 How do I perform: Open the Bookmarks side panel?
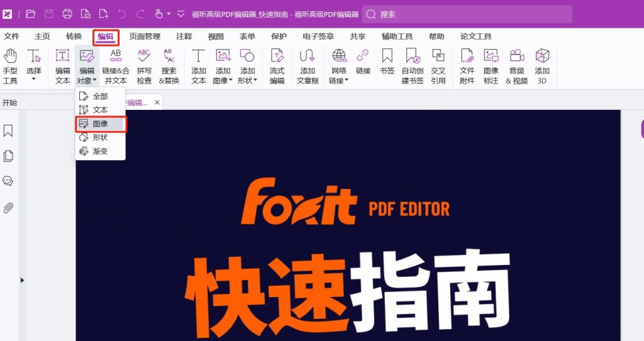click(x=8, y=131)
